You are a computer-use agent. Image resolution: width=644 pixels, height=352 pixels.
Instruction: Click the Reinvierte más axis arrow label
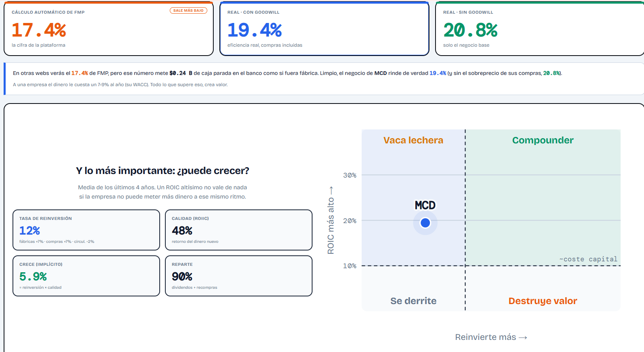[x=491, y=337]
